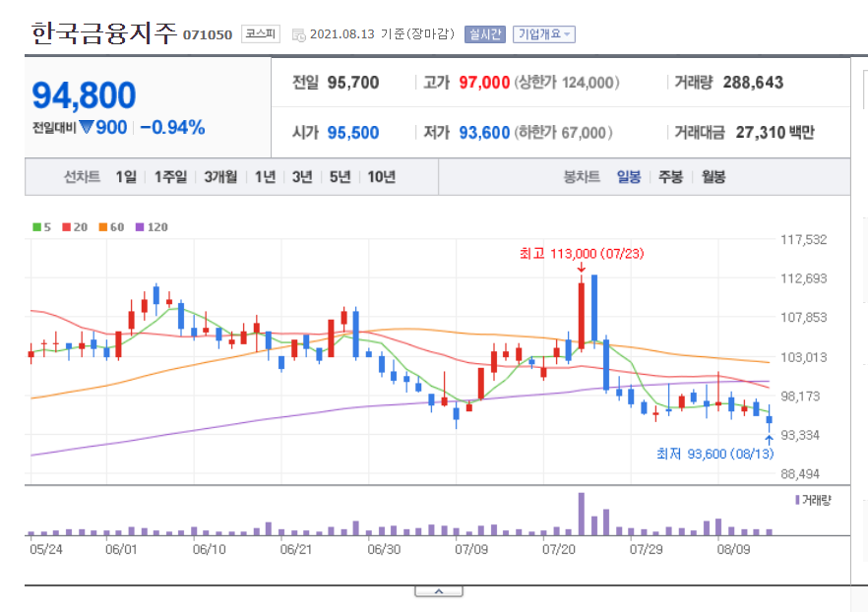Screen dimensions: 868x612
Task: Click the green 5-day moving average swatch
Action: 36,227
